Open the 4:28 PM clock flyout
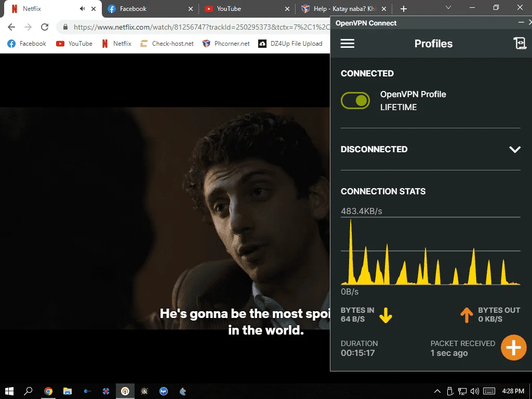Image resolution: width=532 pixels, height=399 pixels. [x=513, y=391]
